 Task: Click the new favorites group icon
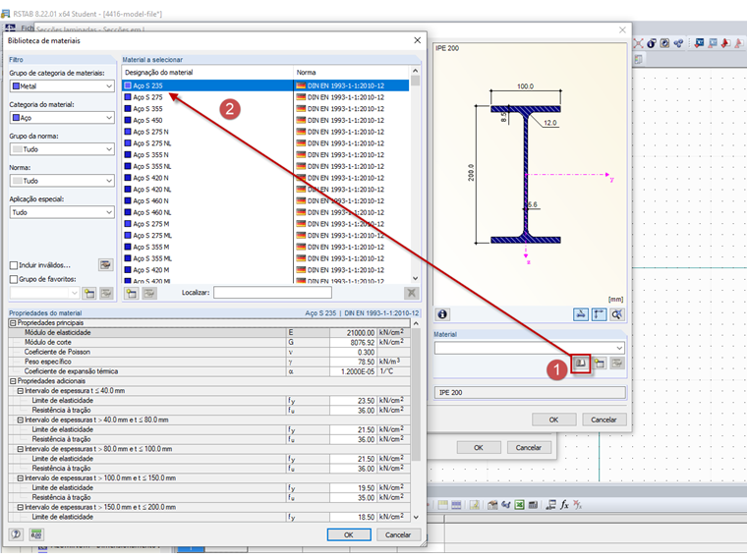pyautogui.click(x=89, y=294)
